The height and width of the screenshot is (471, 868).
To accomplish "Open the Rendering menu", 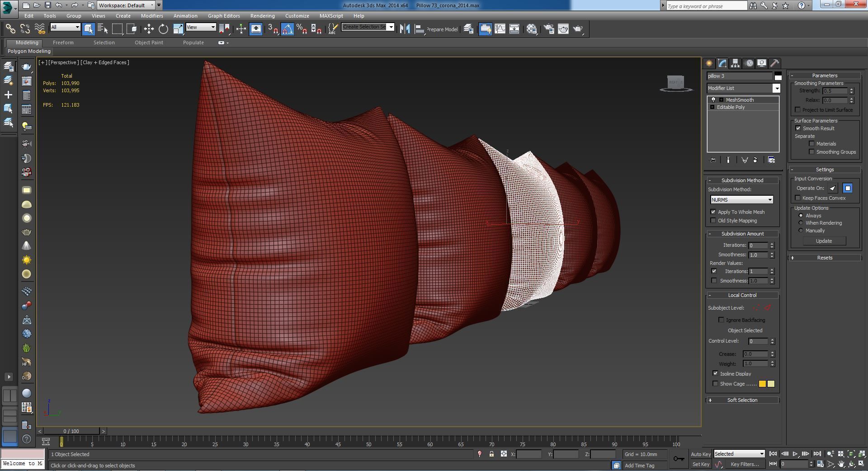I will [x=262, y=16].
